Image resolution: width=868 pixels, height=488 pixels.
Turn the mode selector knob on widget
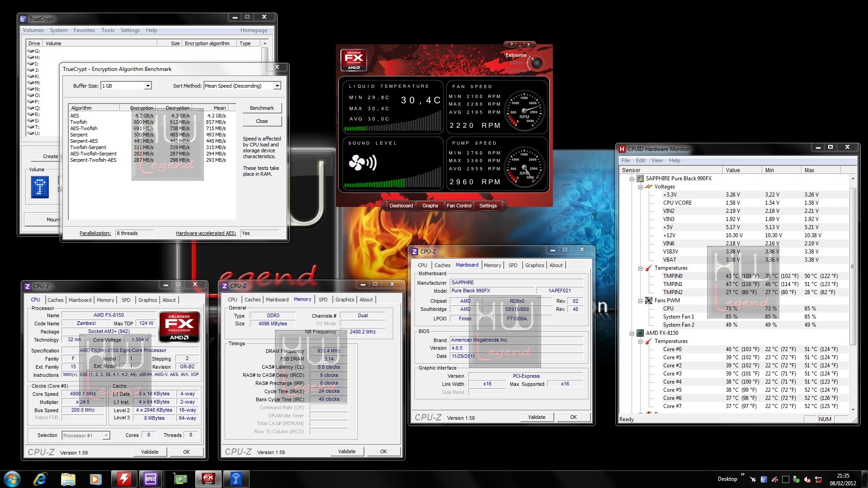537,63
